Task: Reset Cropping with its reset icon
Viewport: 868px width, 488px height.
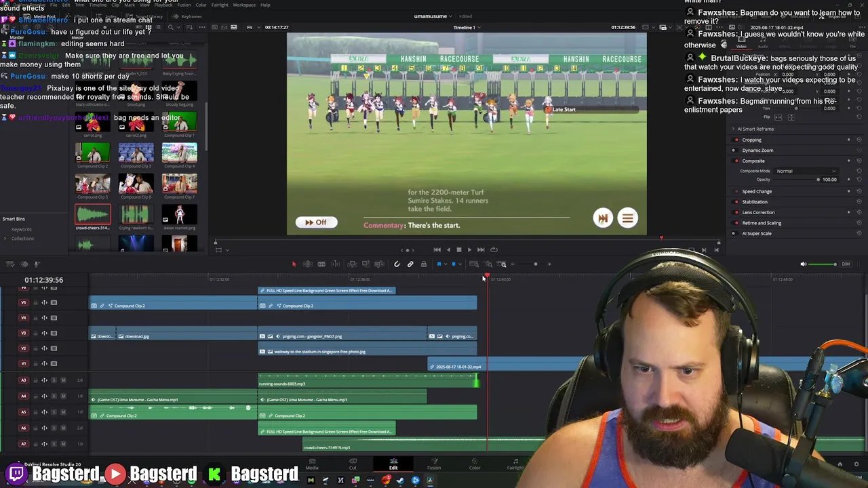Action: [x=859, y=140]
